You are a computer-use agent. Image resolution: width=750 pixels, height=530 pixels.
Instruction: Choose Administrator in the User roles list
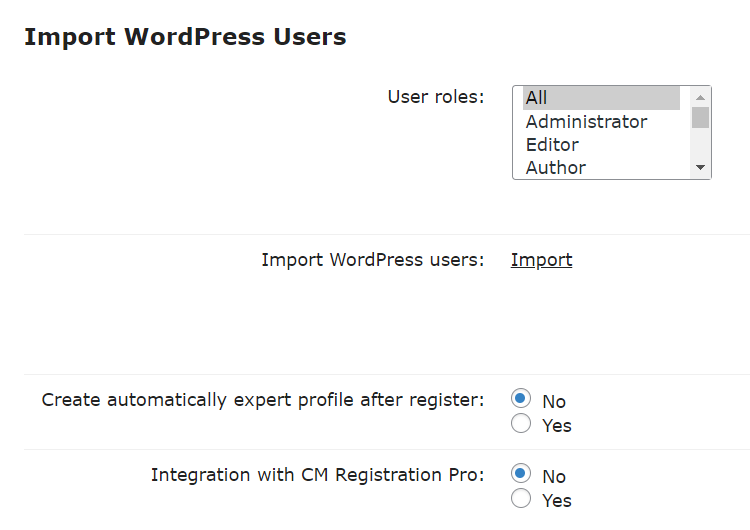click(601, 121)
